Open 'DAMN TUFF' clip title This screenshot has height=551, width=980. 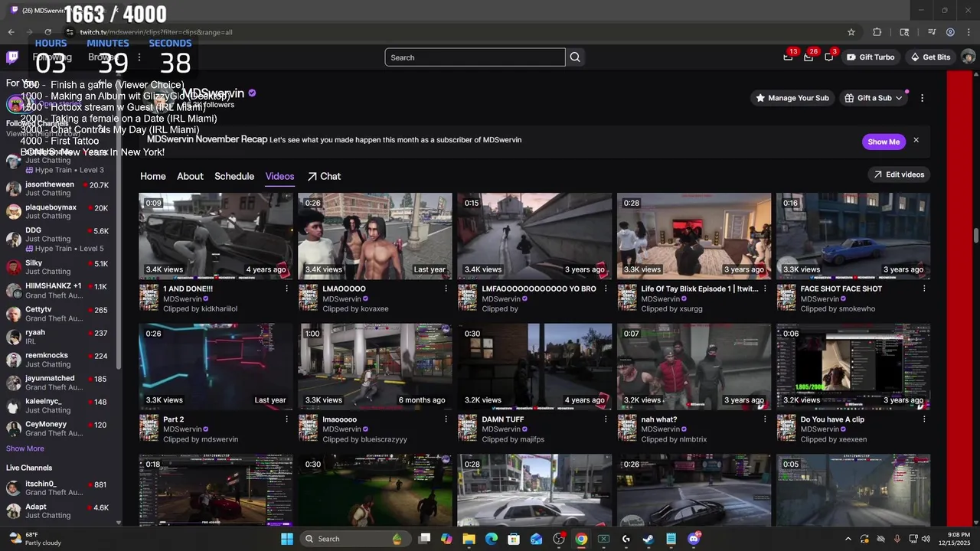[503, 419]
